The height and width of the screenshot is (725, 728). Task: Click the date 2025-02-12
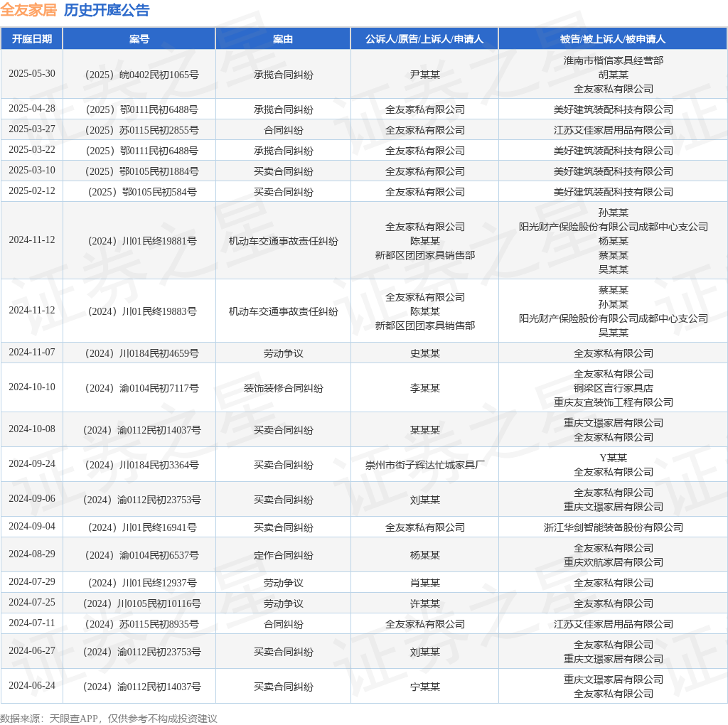[32, 190]
